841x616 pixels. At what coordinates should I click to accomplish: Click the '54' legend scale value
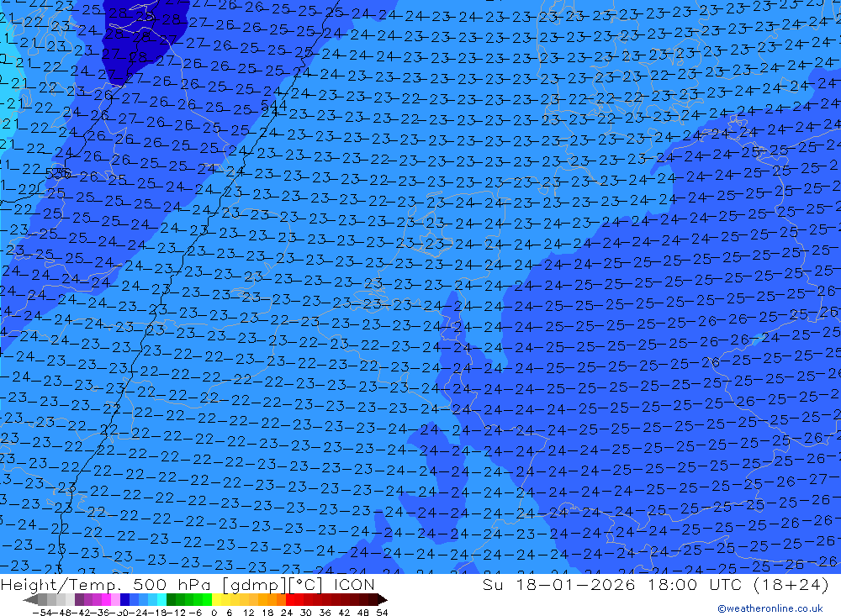point(382,613)
